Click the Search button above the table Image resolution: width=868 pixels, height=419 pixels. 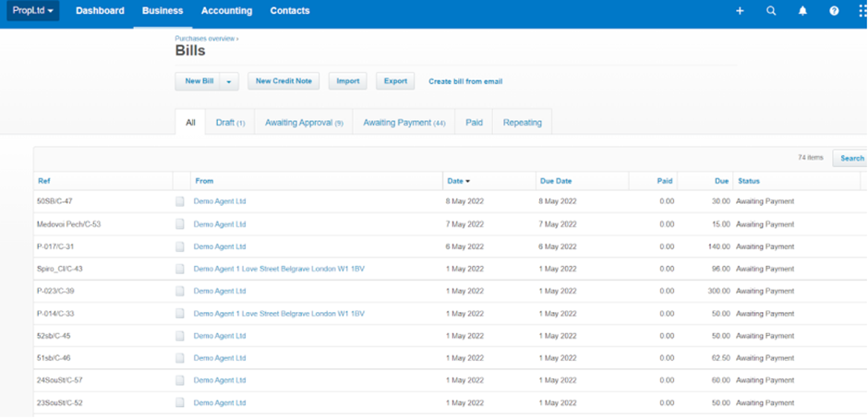click(x=851, y=159)
